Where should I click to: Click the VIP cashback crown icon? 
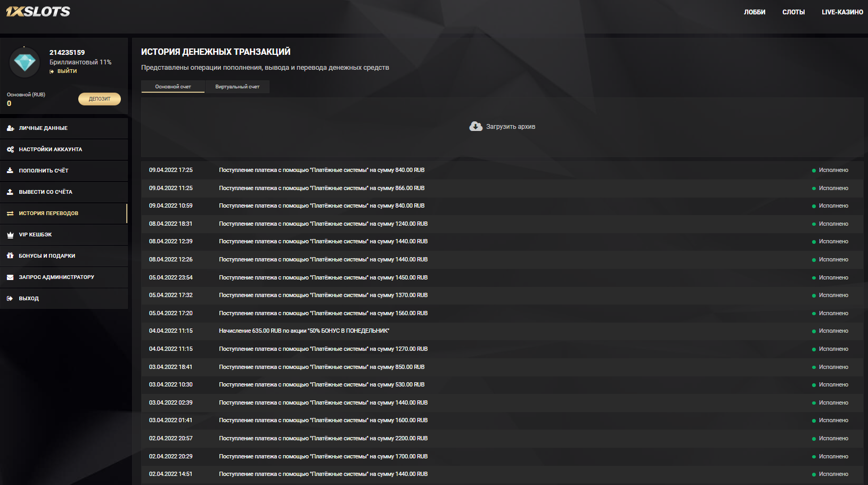tap(10, 235)
